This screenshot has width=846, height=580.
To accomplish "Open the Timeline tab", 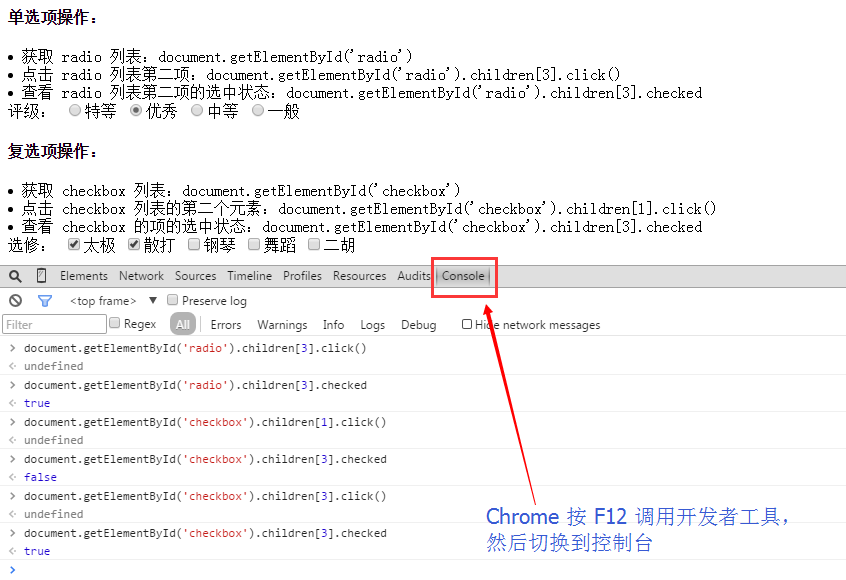I will pyautogui.click(x=249, y=276).
